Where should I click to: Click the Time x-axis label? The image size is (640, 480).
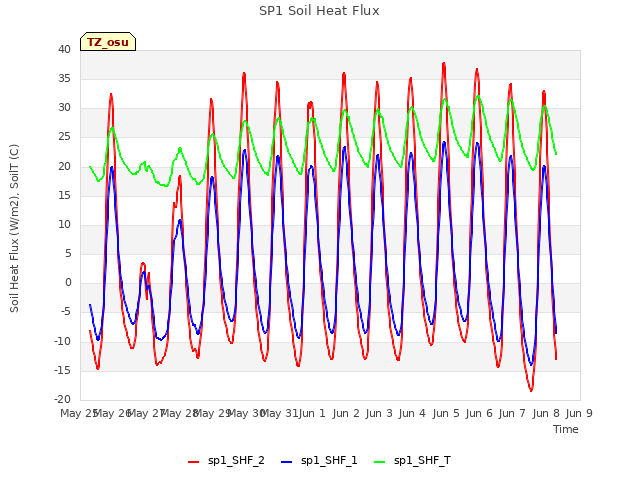click(x=566, y=429)
